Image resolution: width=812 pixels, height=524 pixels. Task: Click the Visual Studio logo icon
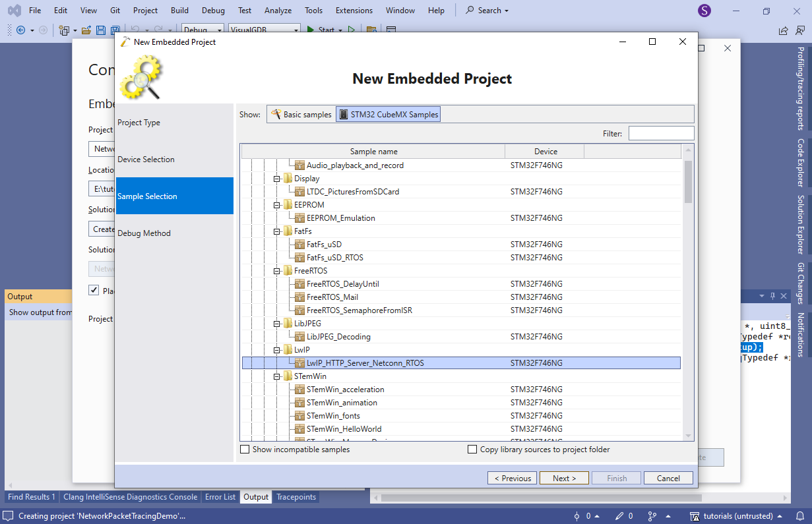coord(14,11)
